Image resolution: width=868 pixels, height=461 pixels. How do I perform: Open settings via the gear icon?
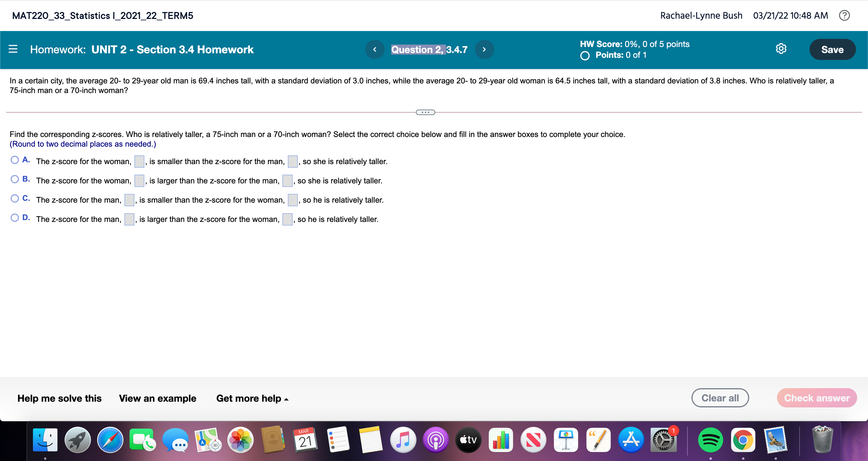(x=781, y=49)
